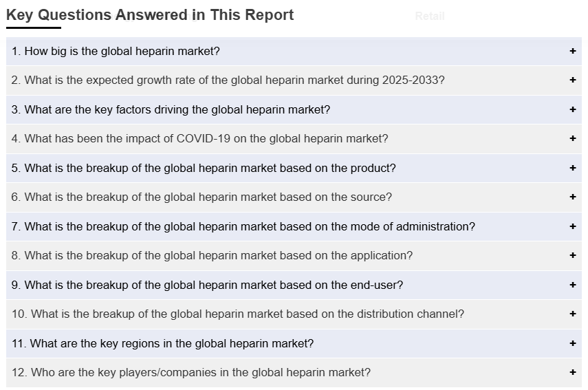Click the faint Retail label

point(430,16)
